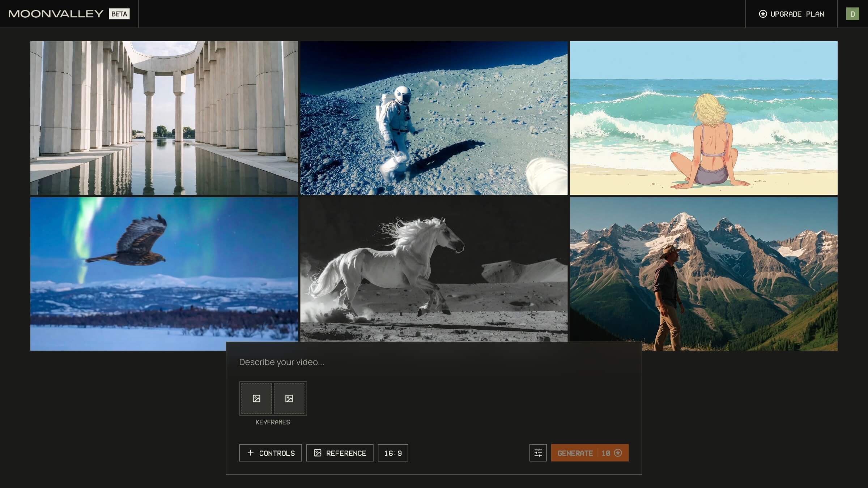Click the credit star icon in Generate
Viewport: 868px width, 488px height.
(x=618, y=453)
